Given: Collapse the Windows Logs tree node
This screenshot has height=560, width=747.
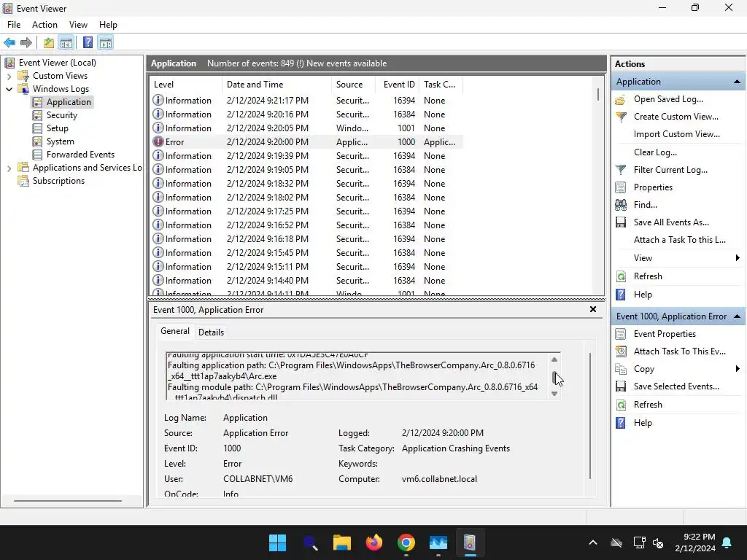Looking at the screenshot, I should click(9, 89).
